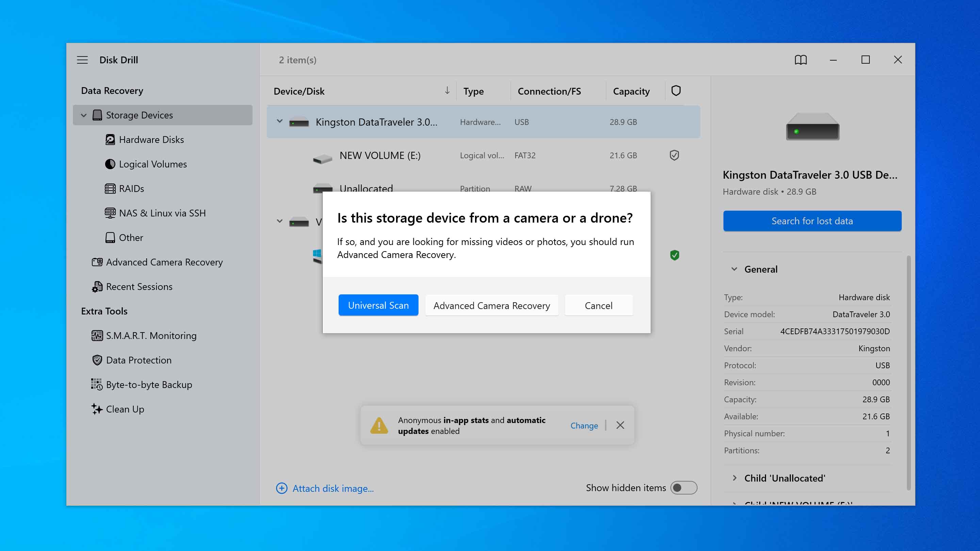Collapse the Kingston DataTraveler disk row
Viewport: 980px width, 551px height.
280,121
